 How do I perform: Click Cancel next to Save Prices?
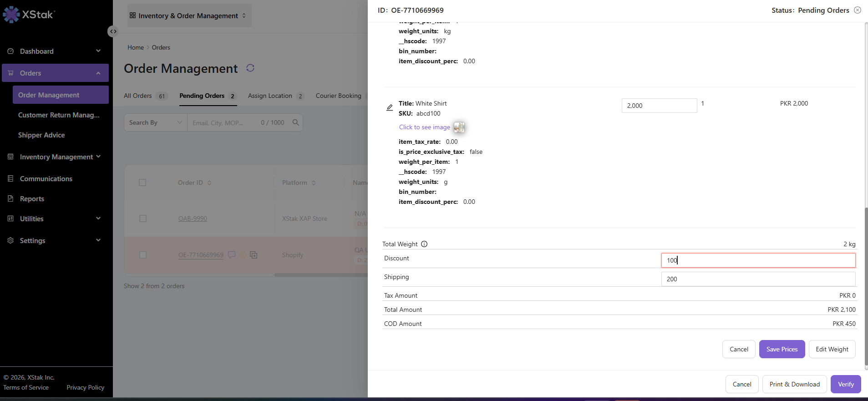point(739,349)
